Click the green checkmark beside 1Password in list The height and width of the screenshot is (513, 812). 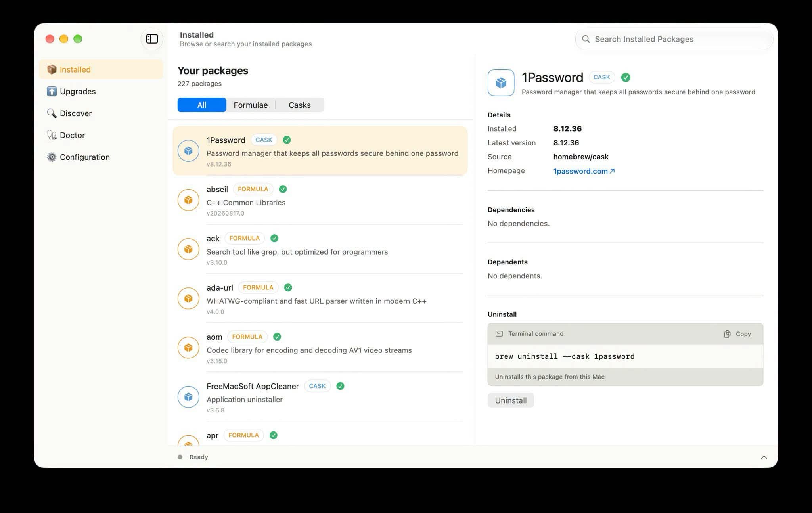(x=287, y=140)
